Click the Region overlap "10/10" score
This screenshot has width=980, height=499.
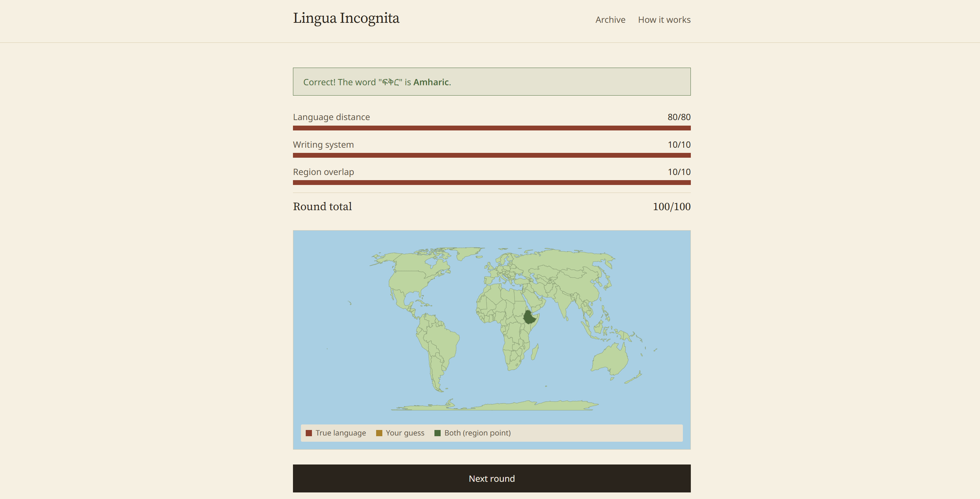679,172
